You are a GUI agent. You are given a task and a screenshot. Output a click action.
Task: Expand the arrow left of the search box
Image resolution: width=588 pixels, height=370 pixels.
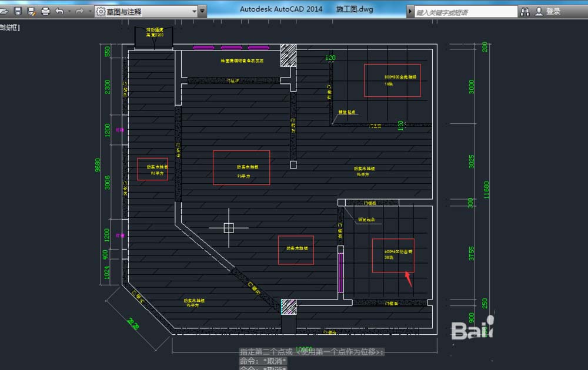click(x=410, y=11)
